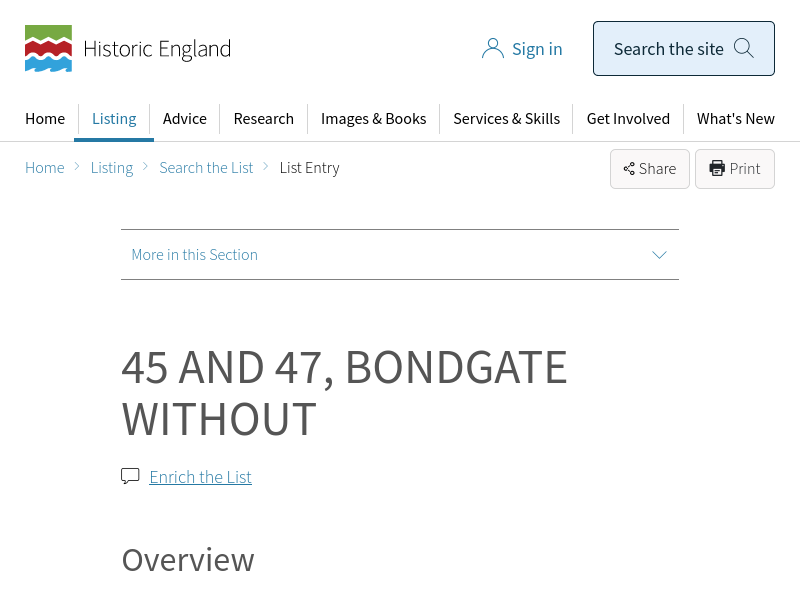The height and width of the screenshot is (600, 800).
Task: Click the Sign in link
Action: click(x=537, y=49)
